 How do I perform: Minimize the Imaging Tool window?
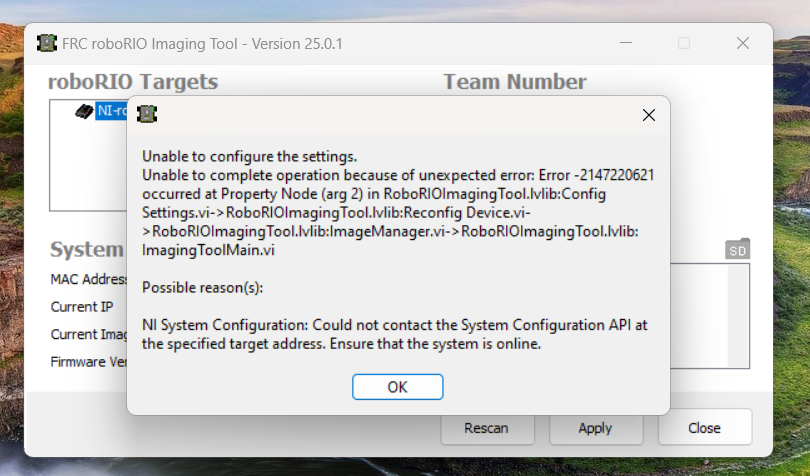click(626, 44)
